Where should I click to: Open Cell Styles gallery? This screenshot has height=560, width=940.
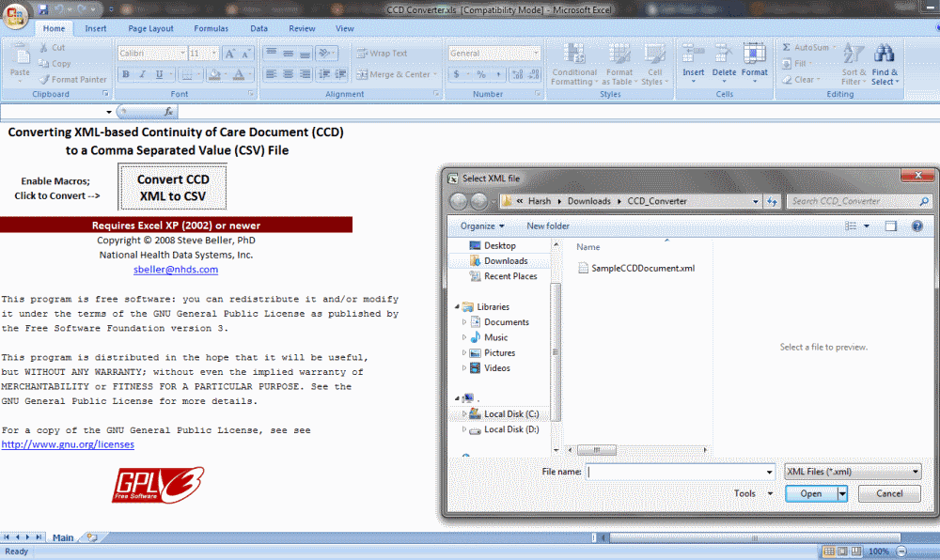tap(654, 65)
